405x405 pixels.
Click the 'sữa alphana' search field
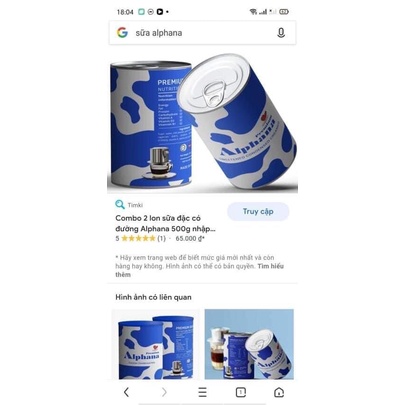(202, 33)
